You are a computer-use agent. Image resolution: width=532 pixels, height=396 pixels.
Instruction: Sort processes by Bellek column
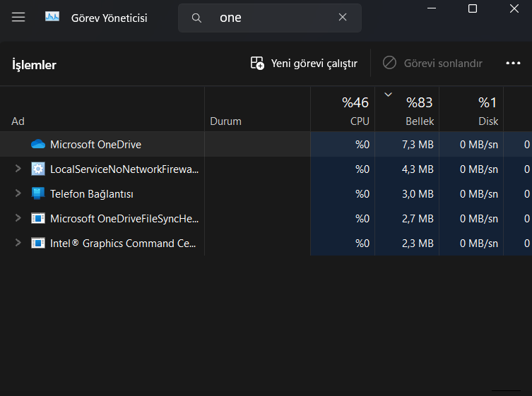407,109
